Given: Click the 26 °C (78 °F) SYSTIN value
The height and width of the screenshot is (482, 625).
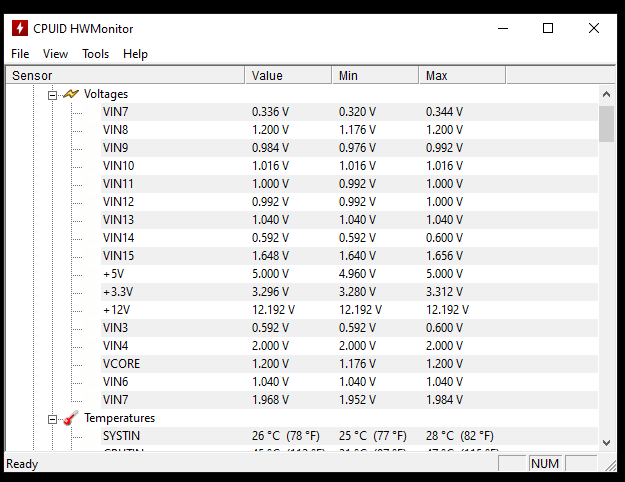Looking at the screenshot, I should click(285, 436).
